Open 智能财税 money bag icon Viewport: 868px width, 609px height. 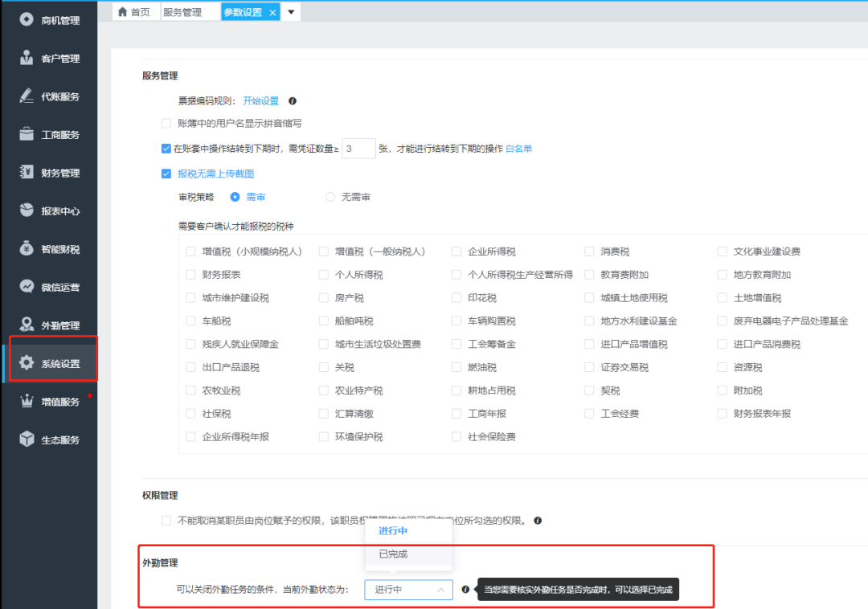click(26, 248)
